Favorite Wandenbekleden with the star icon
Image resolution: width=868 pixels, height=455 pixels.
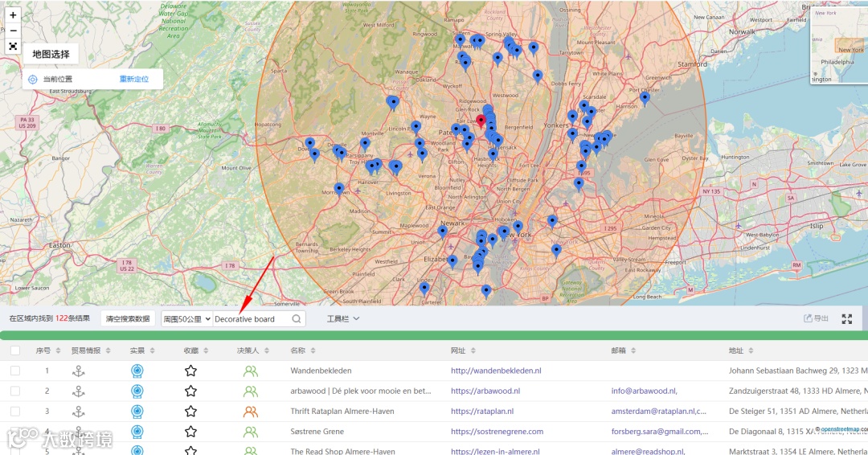coord(190,371)
